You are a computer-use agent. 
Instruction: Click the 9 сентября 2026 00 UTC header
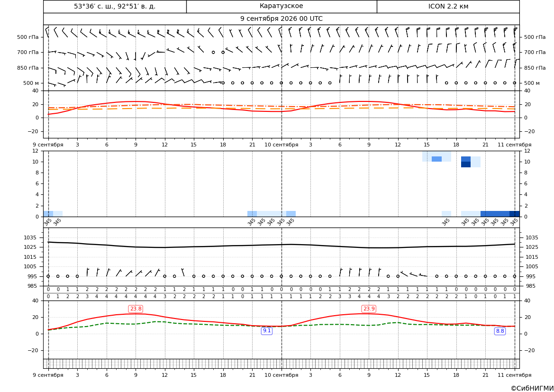(281, 19)
